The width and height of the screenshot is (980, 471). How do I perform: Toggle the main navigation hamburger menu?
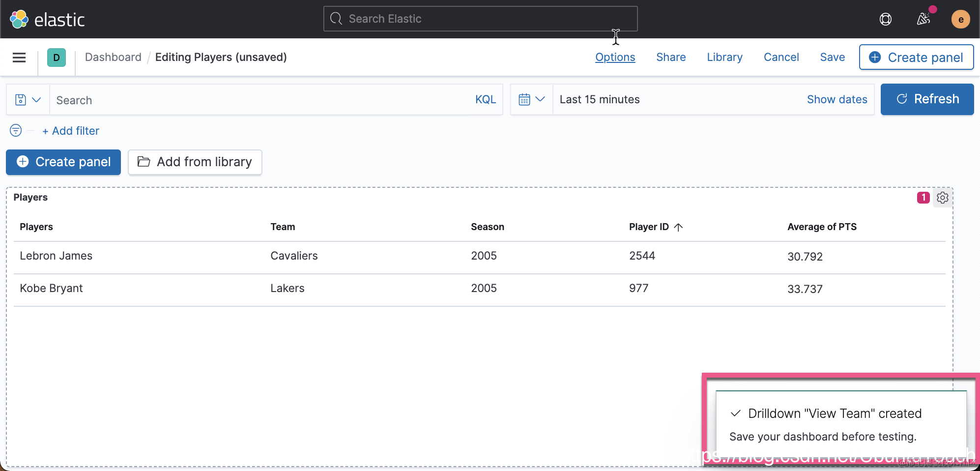tap(19, 58)
